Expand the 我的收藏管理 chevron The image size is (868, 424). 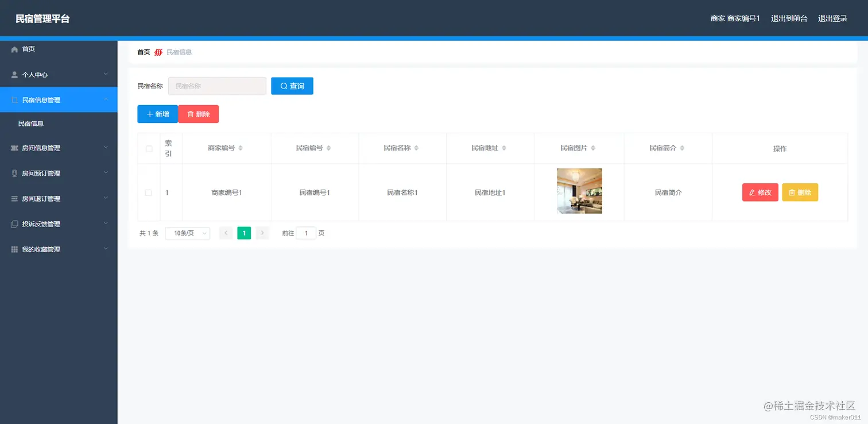(106, 249)
